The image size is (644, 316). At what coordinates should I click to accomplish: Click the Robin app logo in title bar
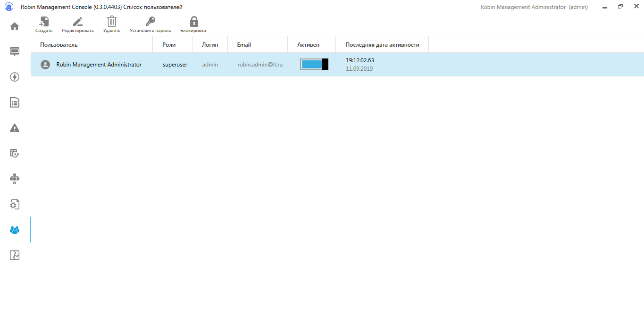(x=9, y=7)
